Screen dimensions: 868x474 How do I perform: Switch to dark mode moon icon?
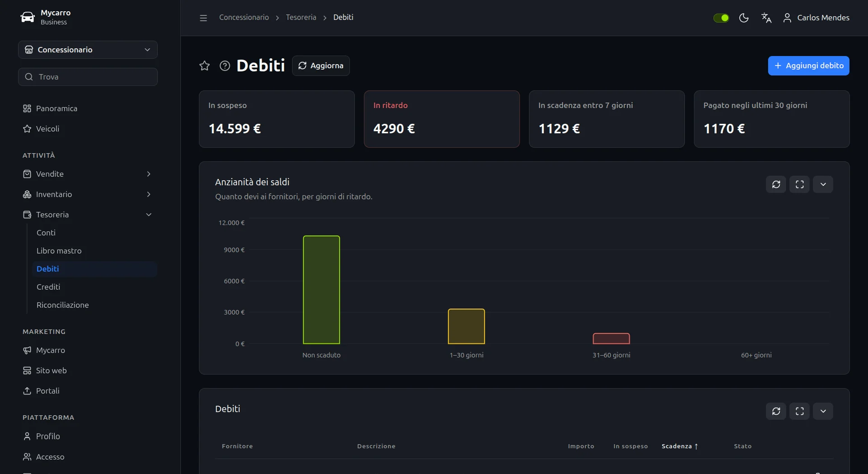click(744, 18)
